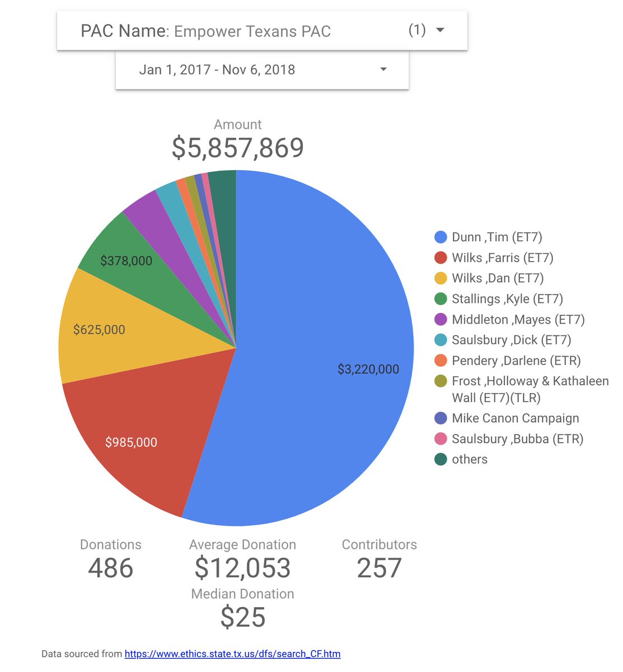Open the ethics.state.tx.us data source link
This screenshot has width=623, height=672.
(x=232, y=654)
